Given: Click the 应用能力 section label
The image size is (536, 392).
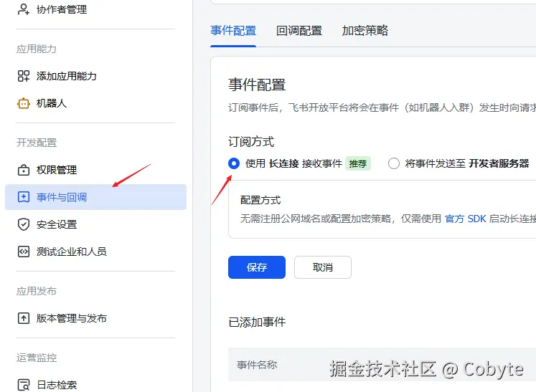Looking at the screenshot, I should (x=37, y=49).
